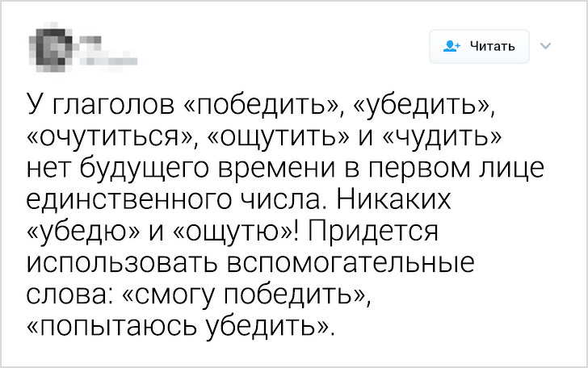Click the person-plus icon in the Читать button
The image size is (588, 368).
[451, 46]
